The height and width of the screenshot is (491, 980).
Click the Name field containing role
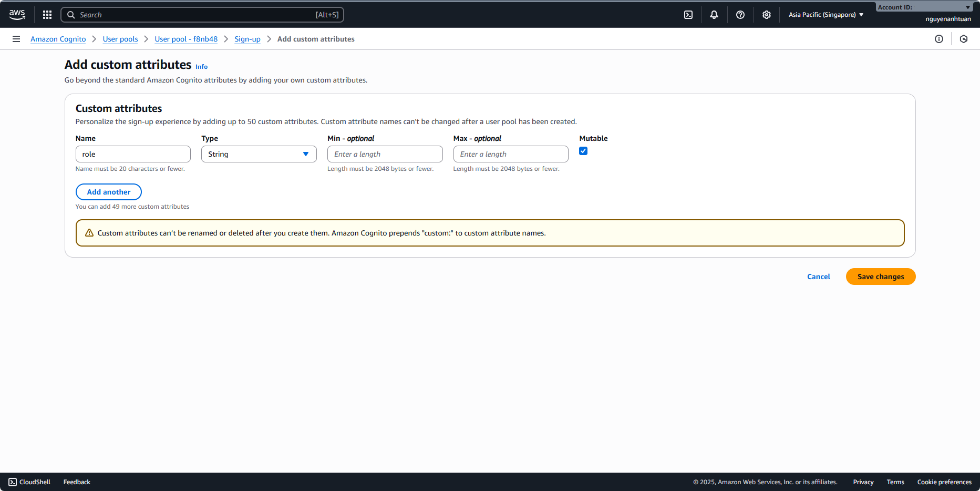pyautogui.click(x=133, y=154)
